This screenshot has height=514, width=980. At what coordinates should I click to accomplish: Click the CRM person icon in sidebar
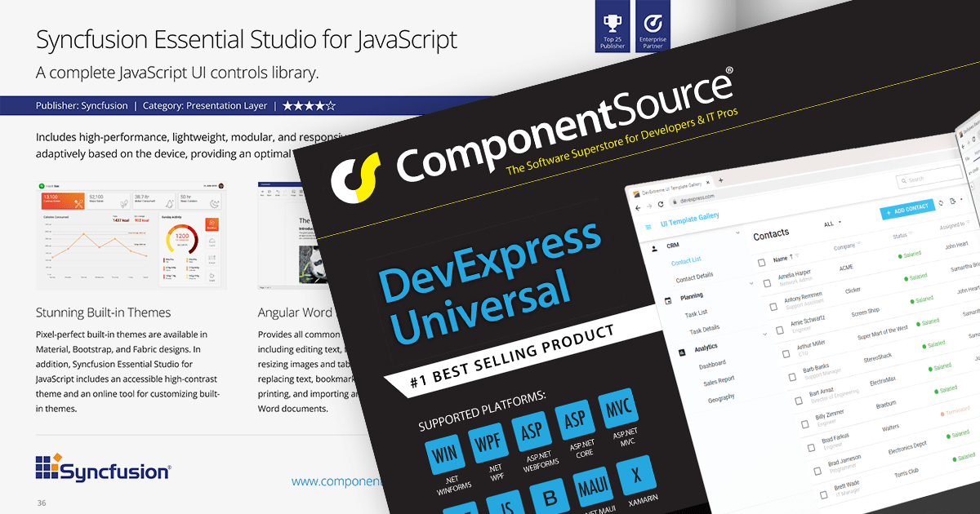pyautogui.click(x=653, y=247)
